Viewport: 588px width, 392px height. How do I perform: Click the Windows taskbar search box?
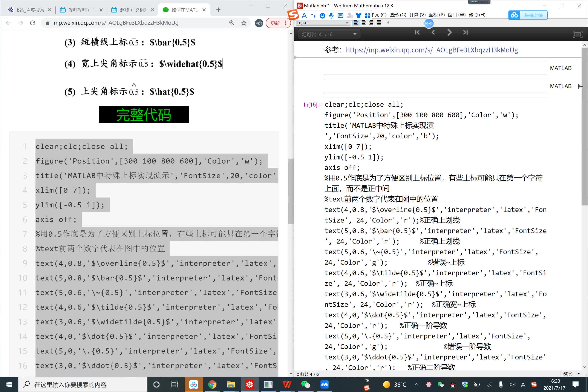tap(83, 384)
